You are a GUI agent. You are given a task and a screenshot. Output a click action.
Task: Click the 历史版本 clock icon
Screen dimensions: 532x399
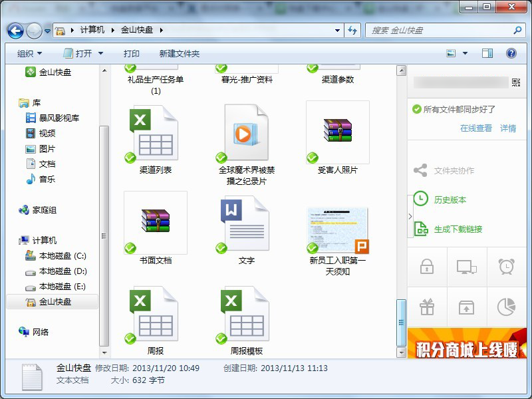pyautogui.click(x=421, y=199)
